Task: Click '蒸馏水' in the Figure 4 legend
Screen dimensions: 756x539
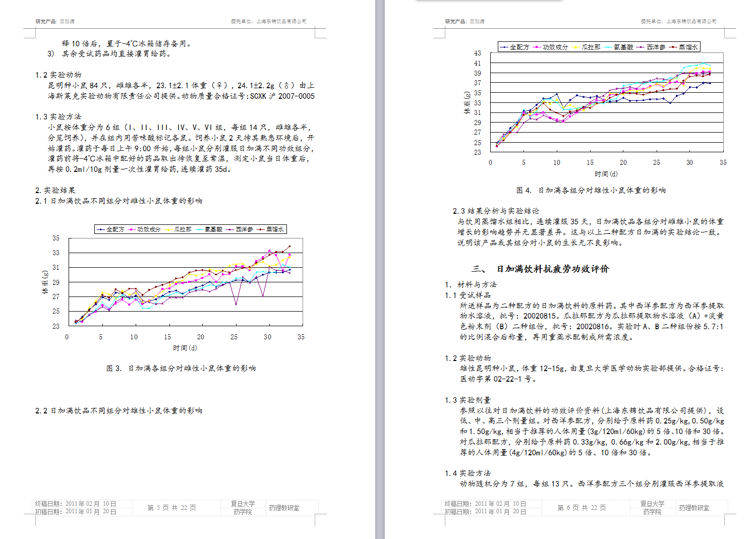Action: 688,47
